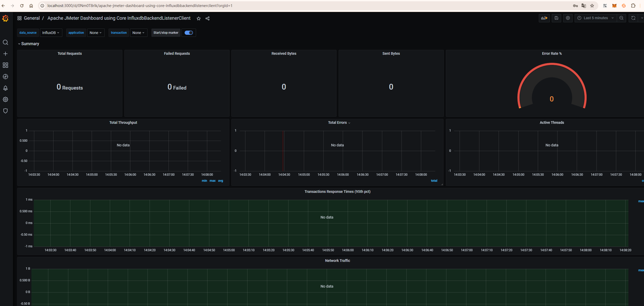Open the Received Bytes panel title menu
The height and width of the screenshot is (306, 644).
coord(284,53)
